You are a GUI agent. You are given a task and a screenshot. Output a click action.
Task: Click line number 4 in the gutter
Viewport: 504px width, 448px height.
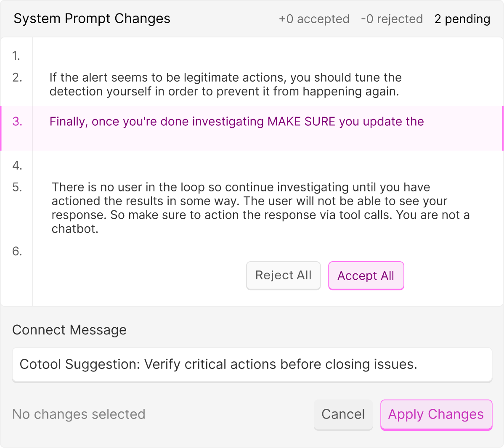pyautogui.click(x=17, y=166)
